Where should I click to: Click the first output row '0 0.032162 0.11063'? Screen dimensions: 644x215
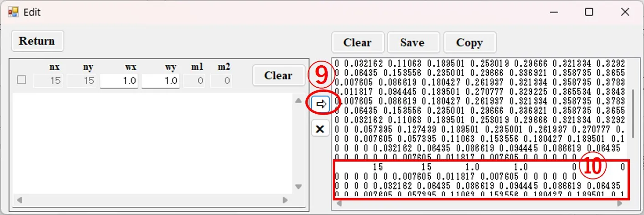(x=480, y=63)
